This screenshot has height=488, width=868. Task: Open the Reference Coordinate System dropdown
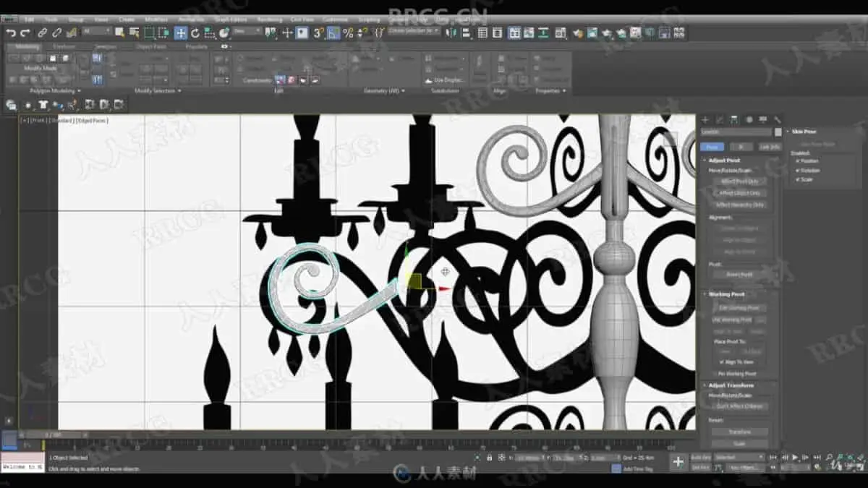247,32
